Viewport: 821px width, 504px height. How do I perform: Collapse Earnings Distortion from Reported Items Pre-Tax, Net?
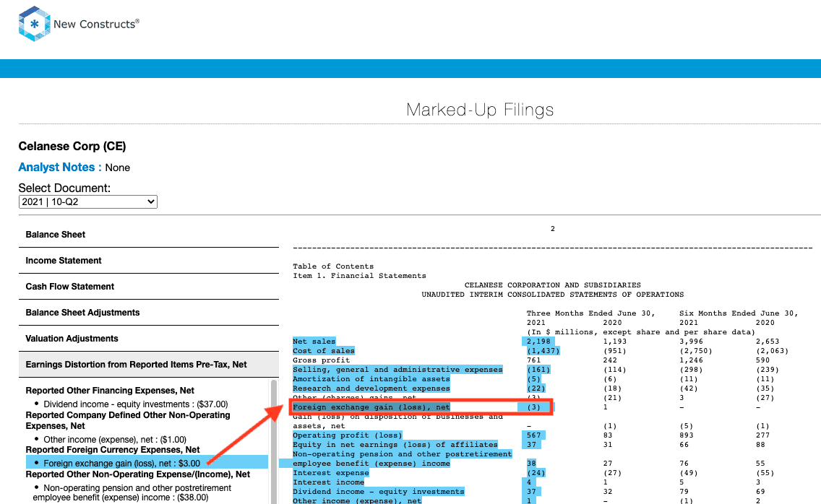[x=149, y=365]
